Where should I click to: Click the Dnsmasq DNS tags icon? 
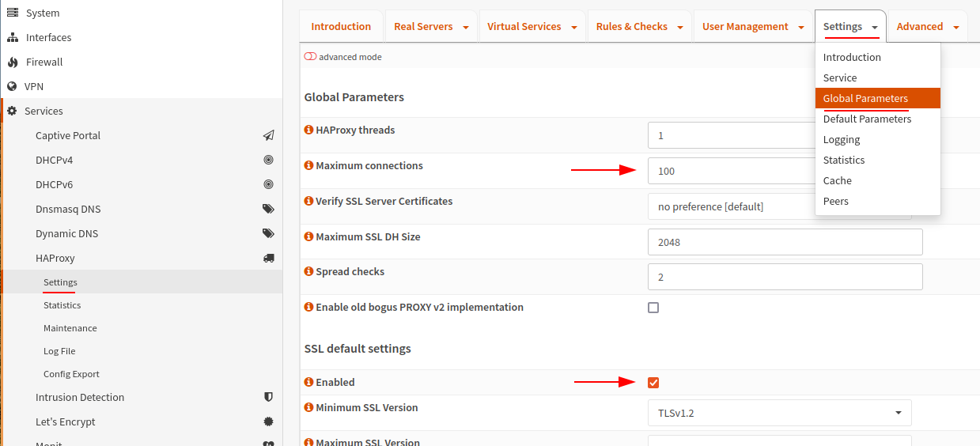[x=269, y=209]
